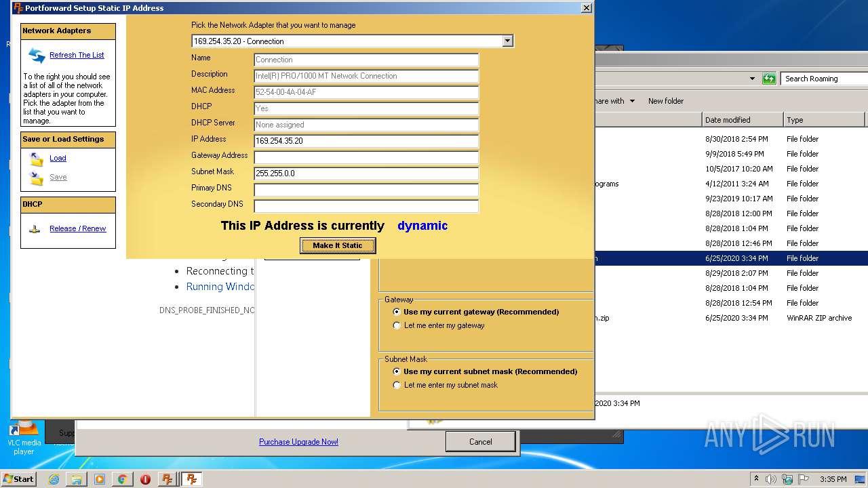
Task: Open Google Chrome from the taskbar
Action: (122, 479)
